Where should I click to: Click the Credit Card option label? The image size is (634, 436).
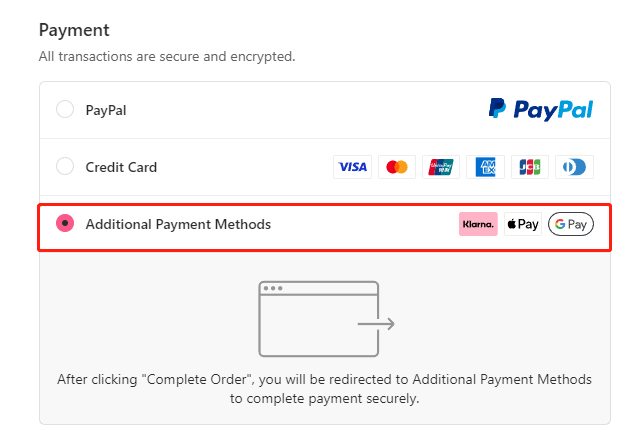[x=121, y=167]
